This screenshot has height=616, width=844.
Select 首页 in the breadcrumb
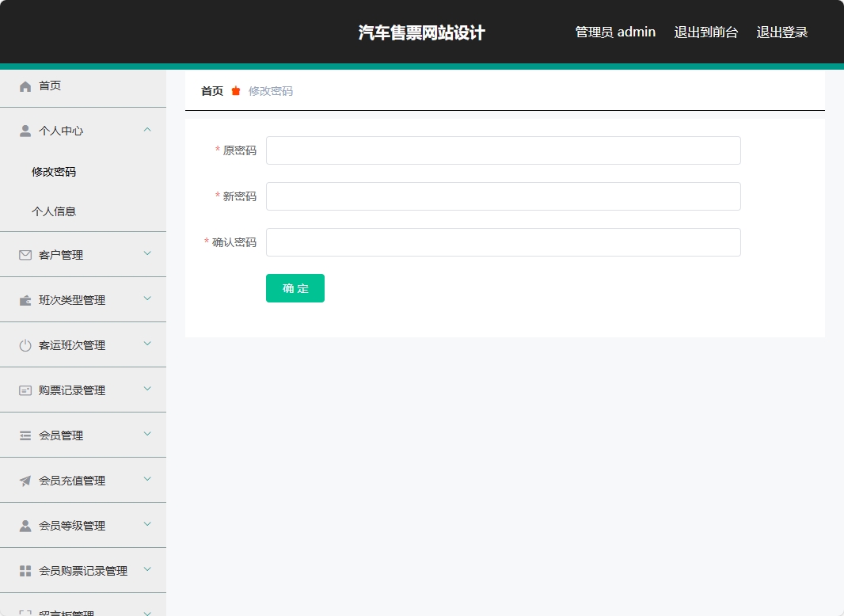coord(211,90)
